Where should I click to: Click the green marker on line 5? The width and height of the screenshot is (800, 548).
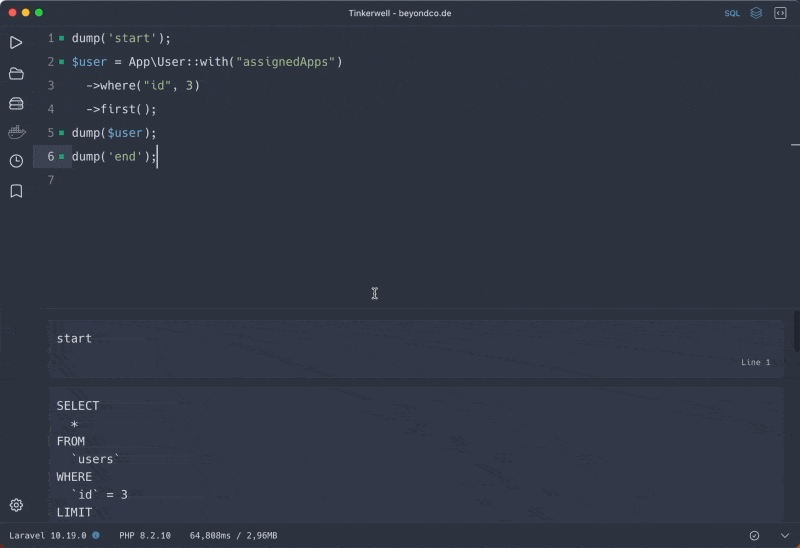(x=62, y=133)
